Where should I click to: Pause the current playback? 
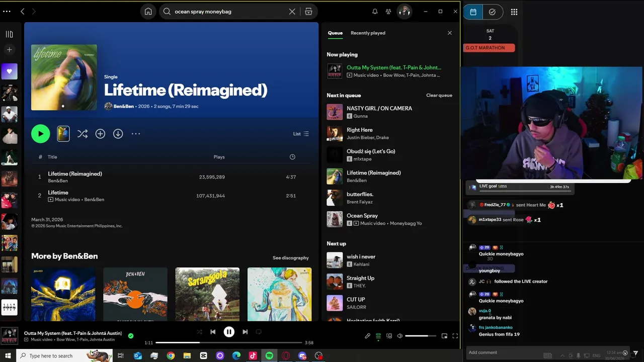pos(229,332)
